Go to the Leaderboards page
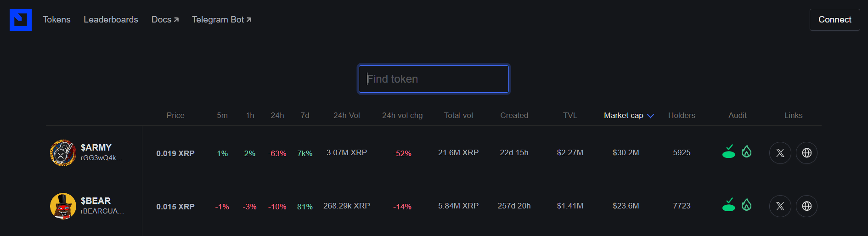The height and width of the screenshot is (236, 868). [111, 20]
